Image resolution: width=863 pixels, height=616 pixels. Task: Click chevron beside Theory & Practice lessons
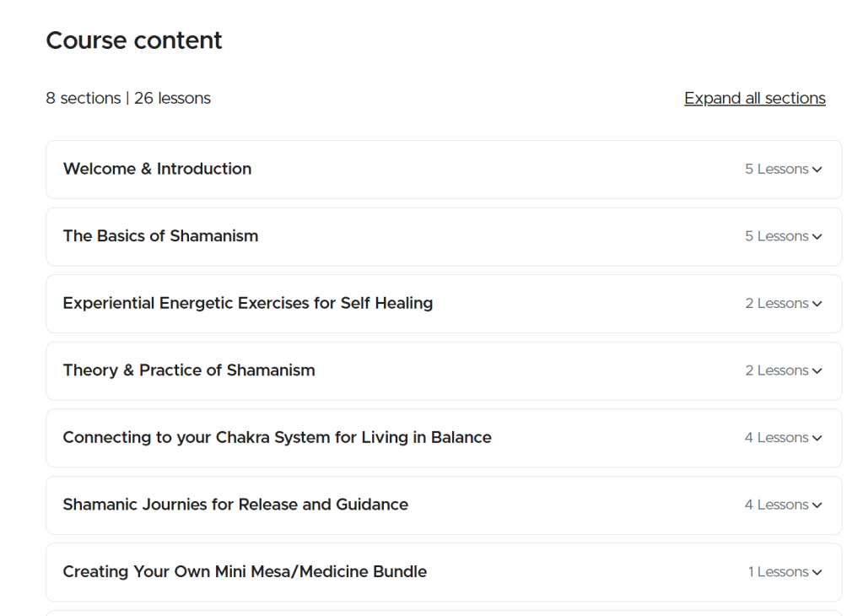click(817, 371)
